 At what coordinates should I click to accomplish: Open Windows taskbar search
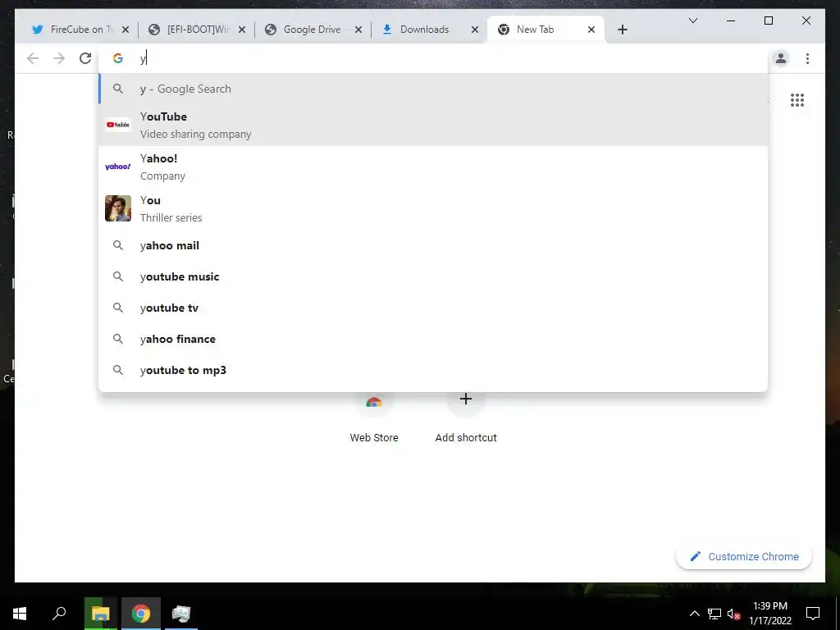point(59,614)
